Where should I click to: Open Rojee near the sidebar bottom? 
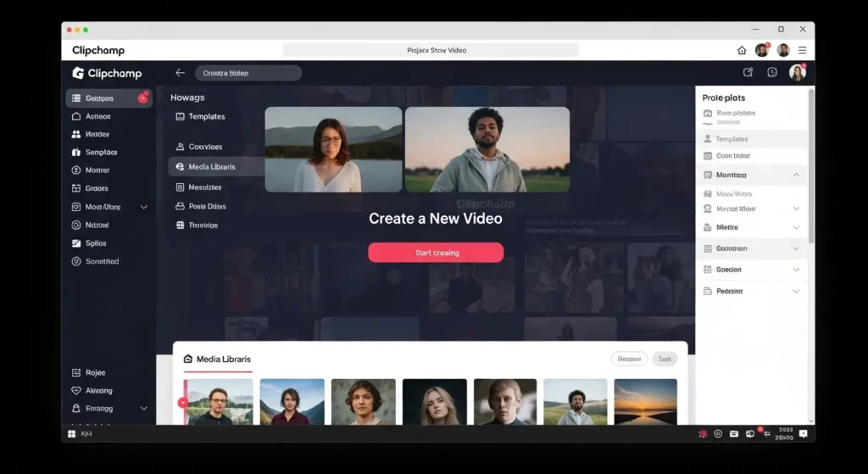coord(88,372)
